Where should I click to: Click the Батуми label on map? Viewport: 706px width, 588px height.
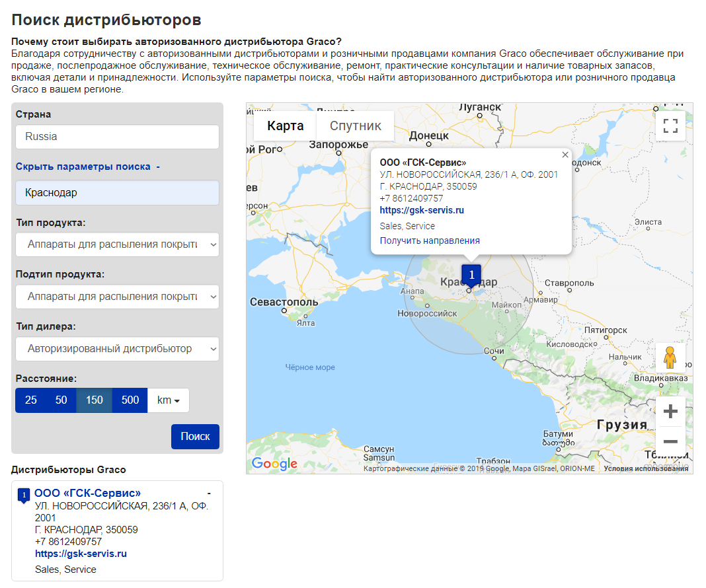click(558, 433)
